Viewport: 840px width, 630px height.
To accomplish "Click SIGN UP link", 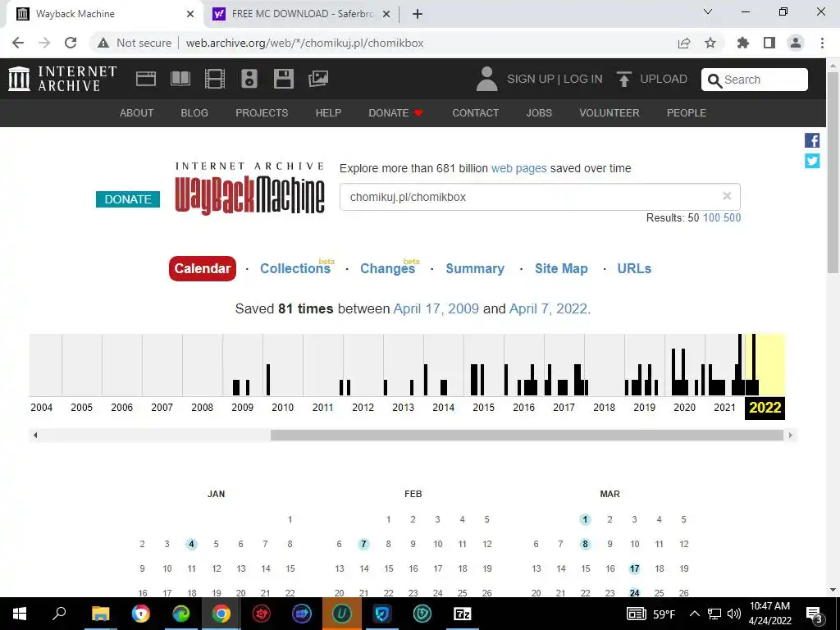I will [x=531, y=80].
